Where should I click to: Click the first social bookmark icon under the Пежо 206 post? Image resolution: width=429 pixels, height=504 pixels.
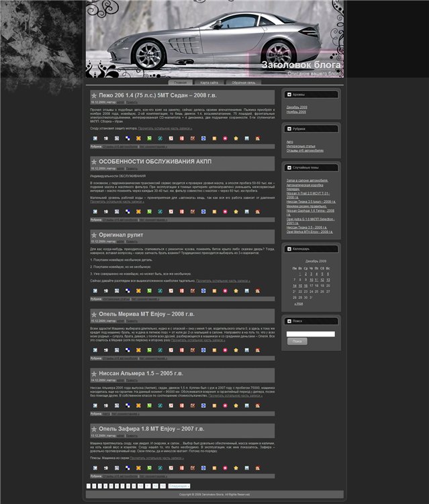click(x=95, y=138)
